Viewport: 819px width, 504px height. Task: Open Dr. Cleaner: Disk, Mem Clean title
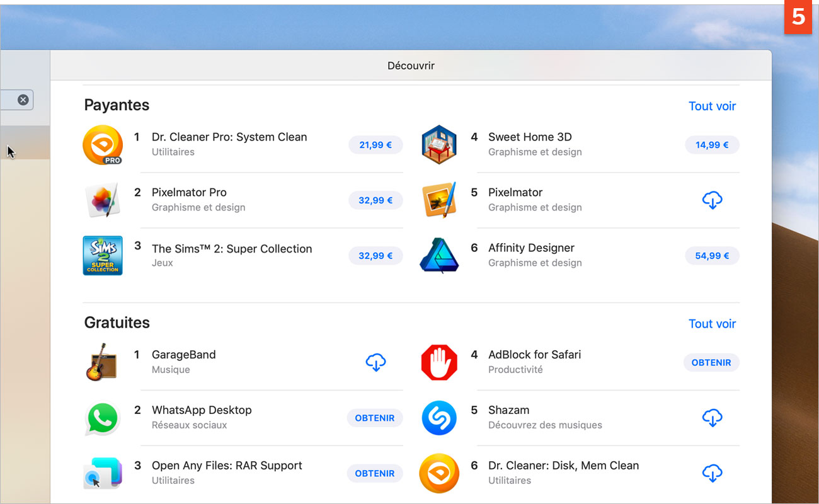pyautogui.click(x=563, y=465)
